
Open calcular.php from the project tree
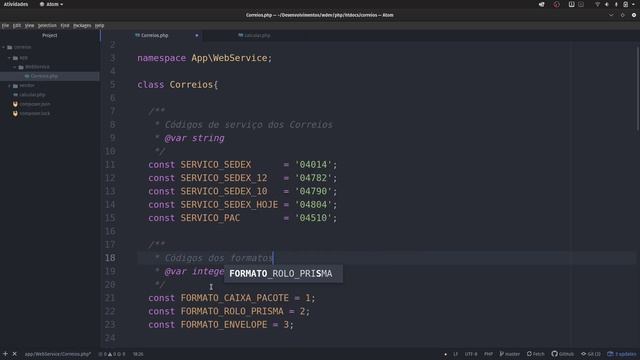(x=32, y=95)
